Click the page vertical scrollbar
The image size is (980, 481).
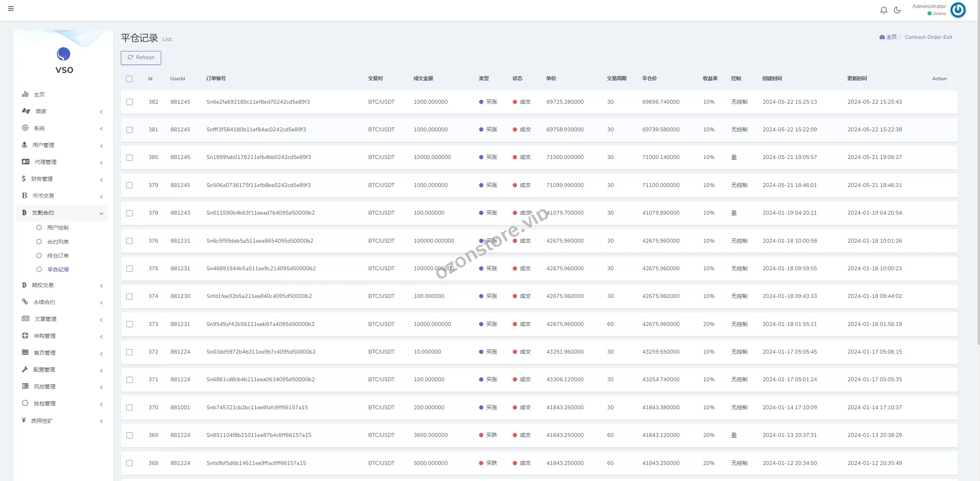(978, 173)
